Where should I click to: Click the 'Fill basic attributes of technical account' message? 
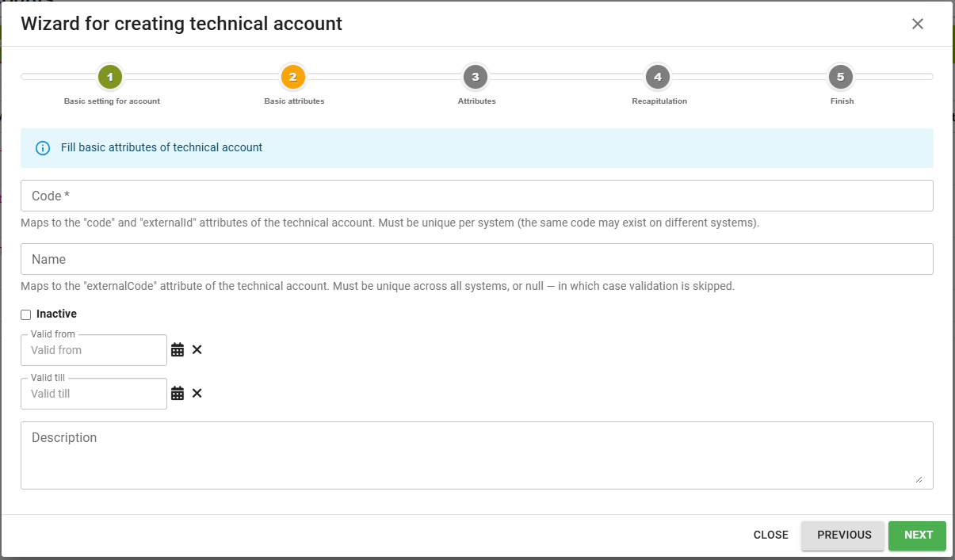click(x=162, y=147)
